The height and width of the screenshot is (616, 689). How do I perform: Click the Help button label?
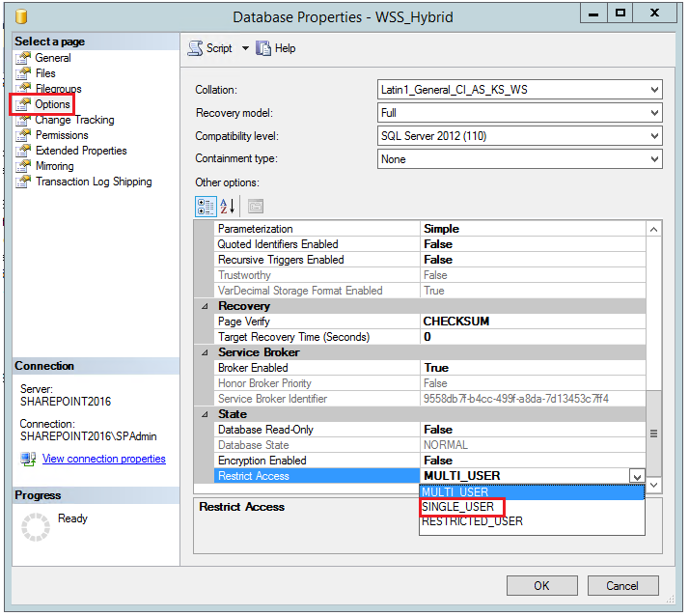click(x=286, y=48)
